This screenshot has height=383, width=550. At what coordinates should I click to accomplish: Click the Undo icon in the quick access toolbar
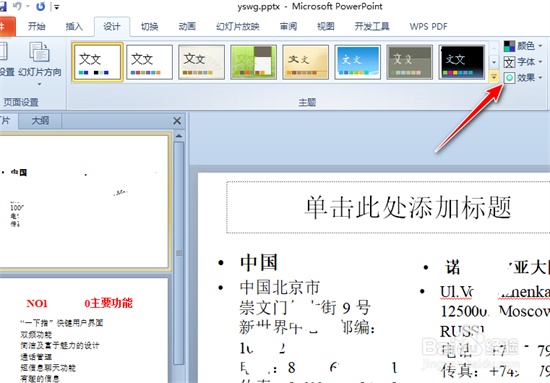click(18, 6)
